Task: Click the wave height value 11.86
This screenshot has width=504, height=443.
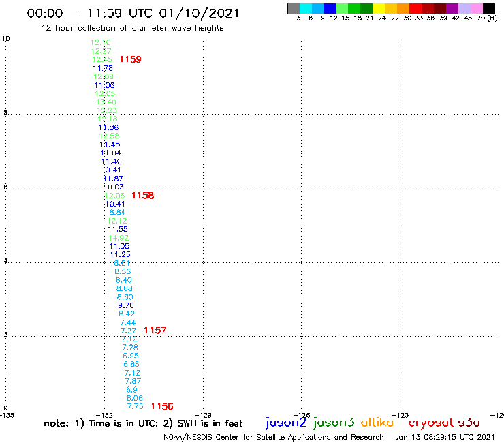Action: pyautogui.click(x=108, y=127)
